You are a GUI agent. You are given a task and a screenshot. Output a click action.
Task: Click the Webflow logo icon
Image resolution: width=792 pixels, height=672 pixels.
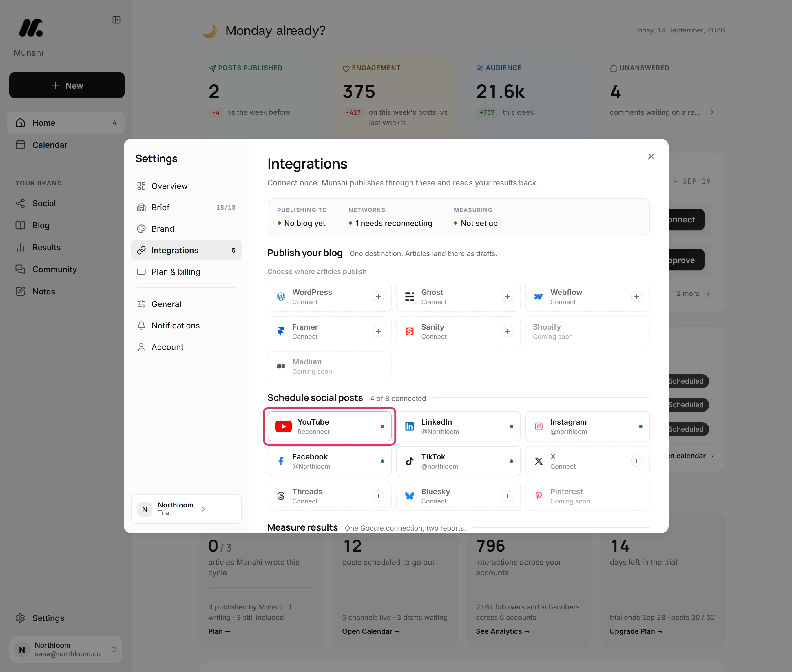(x=538, y=296)
